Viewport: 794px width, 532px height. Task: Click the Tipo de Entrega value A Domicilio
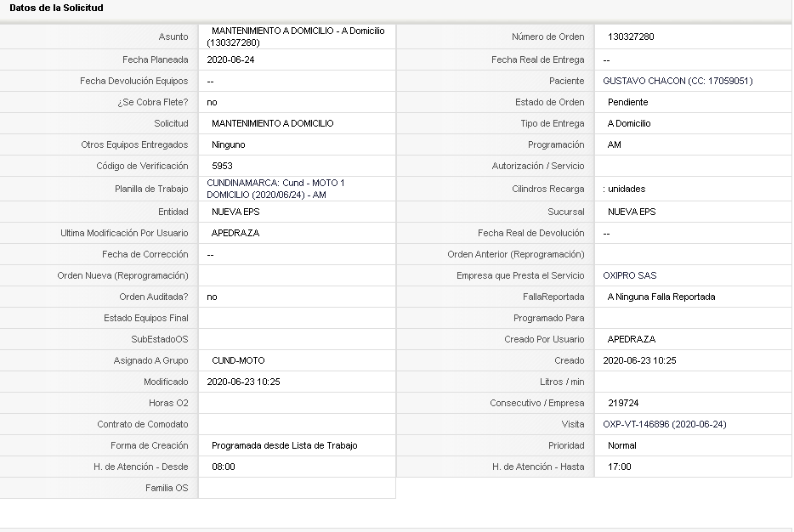[629, 123]
